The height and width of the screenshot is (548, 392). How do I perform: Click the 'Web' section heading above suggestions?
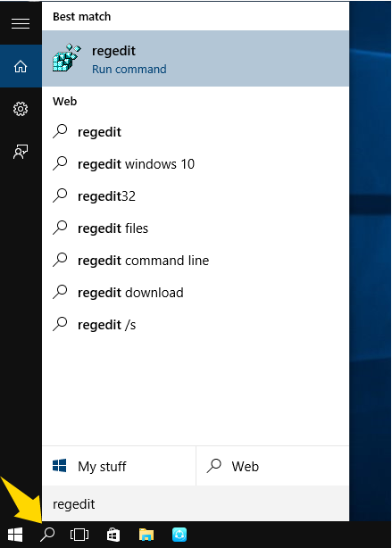click(64, 102)
